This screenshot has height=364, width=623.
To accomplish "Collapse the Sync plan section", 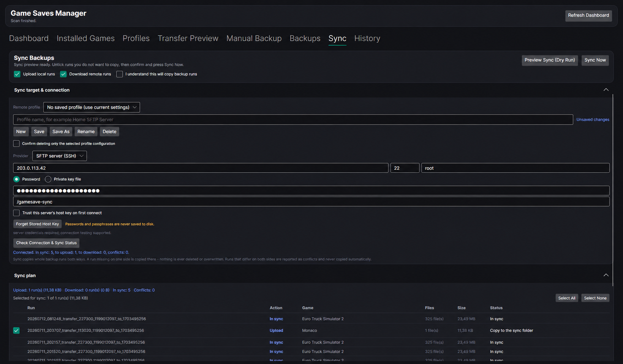I will coord(606,275).
